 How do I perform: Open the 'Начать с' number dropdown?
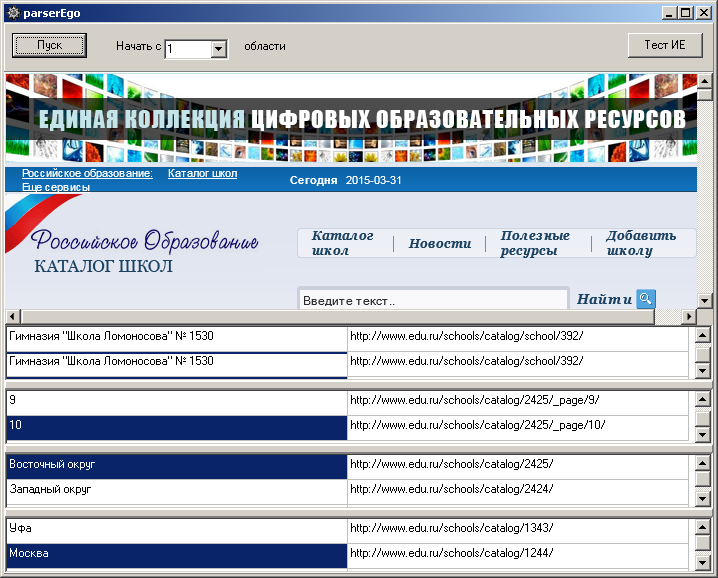tap(218, 48)
